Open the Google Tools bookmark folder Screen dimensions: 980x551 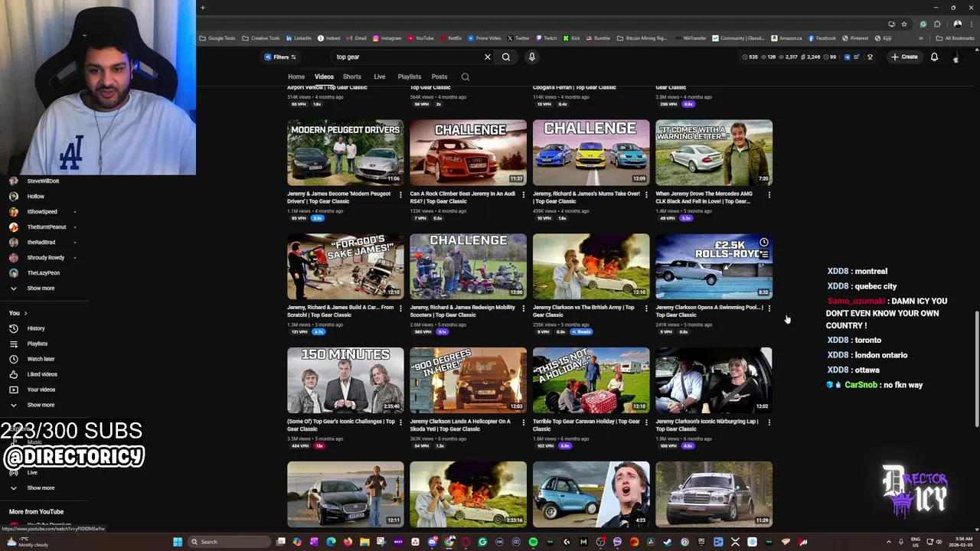pos(217,38)
